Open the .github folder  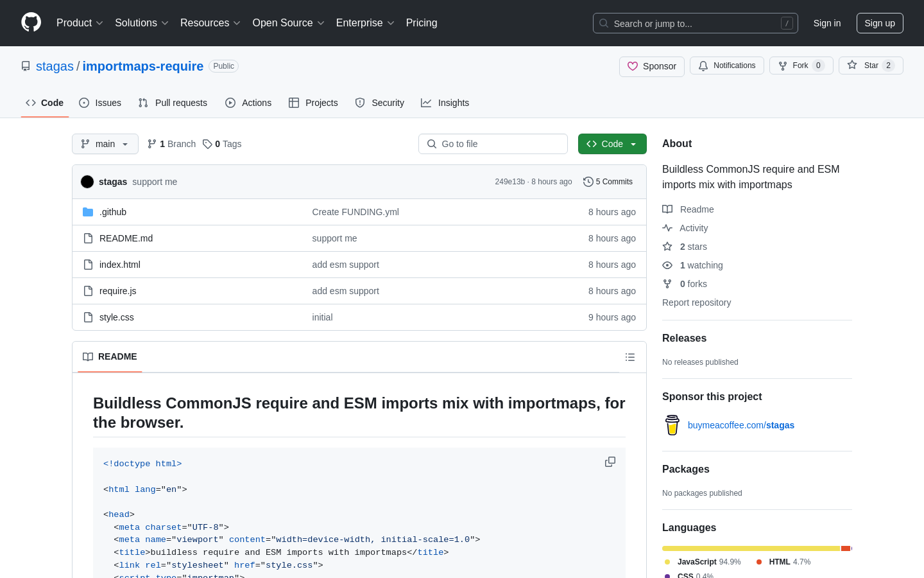coord(113,212)
